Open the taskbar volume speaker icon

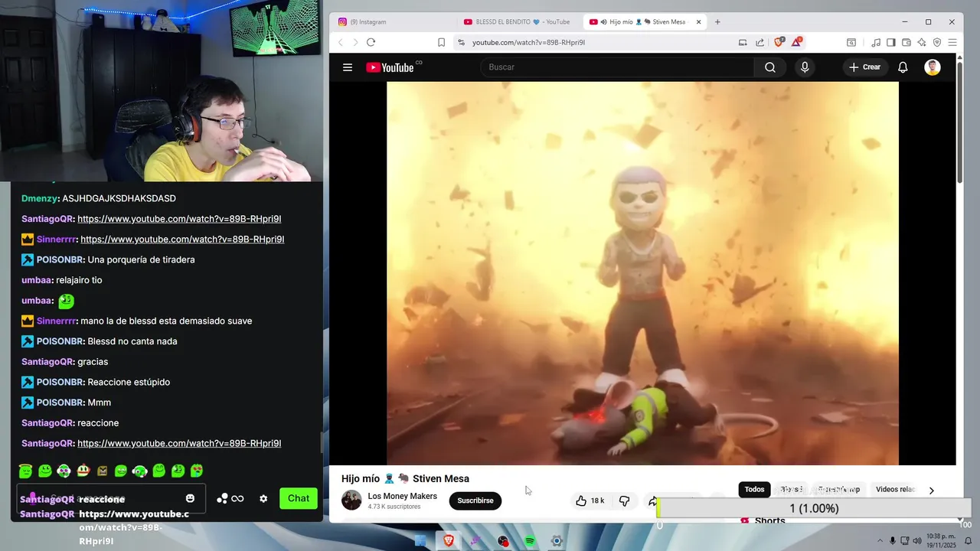[917, 541]
